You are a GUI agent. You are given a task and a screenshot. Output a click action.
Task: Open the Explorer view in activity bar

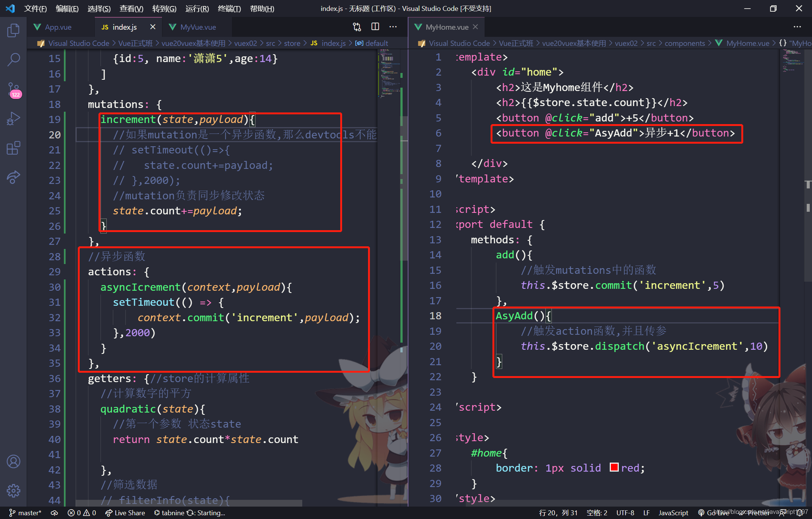pyautogui.click(x=14, y=30)
